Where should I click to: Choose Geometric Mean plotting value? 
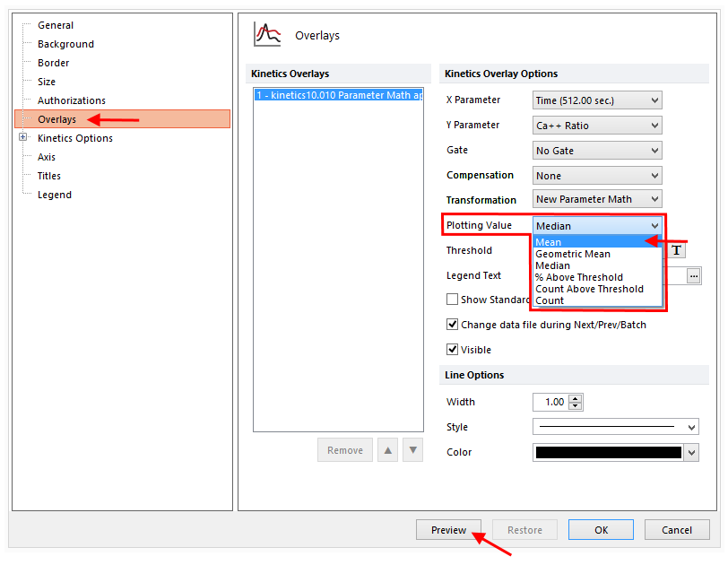coord(573,254)
